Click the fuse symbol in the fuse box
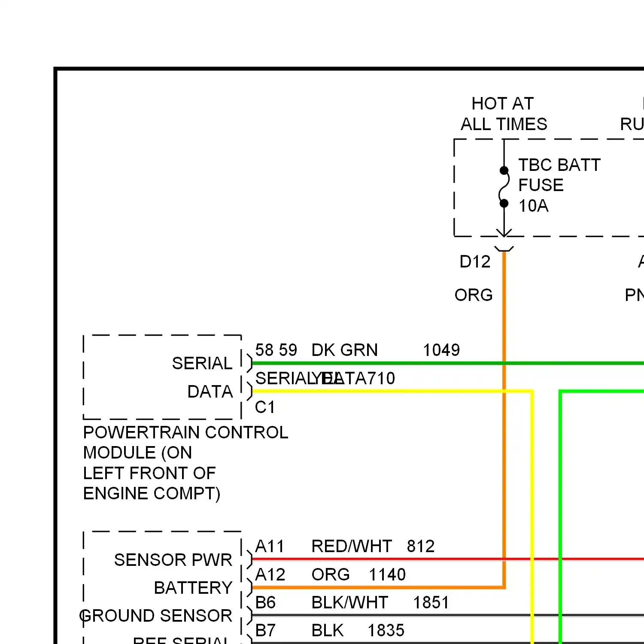The height and width of the screenshot is (644, 644). [x=504, y=187]
